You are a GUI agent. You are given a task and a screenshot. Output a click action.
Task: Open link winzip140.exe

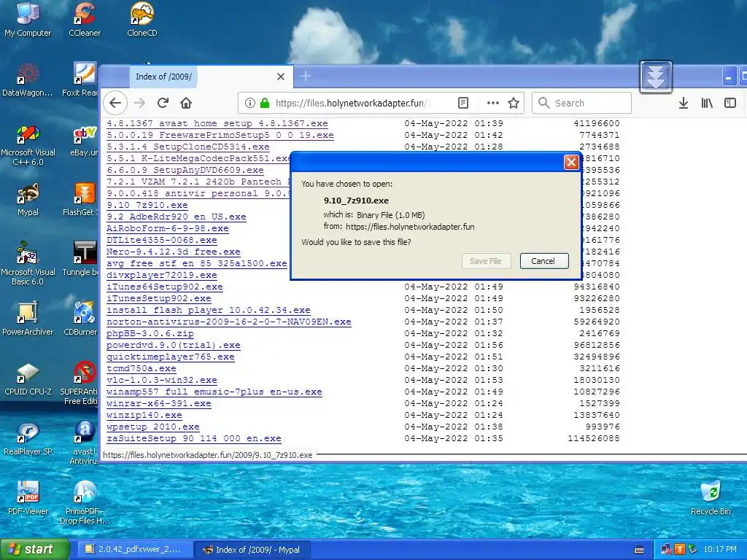tap(144, 415)
